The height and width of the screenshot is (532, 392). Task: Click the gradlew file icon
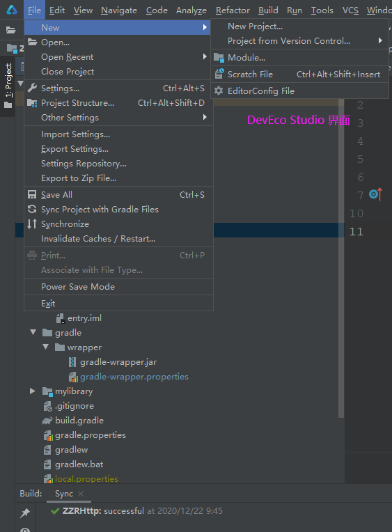47,450
